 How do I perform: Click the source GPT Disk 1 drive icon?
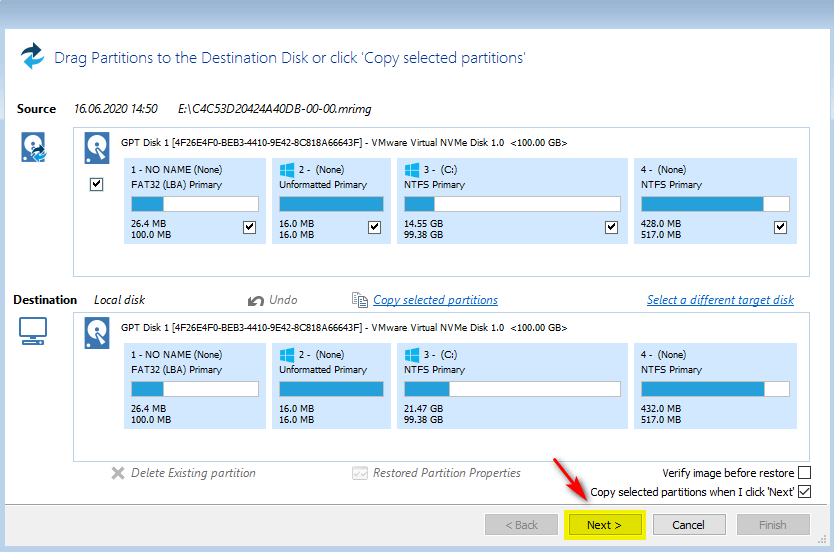pos(97,148)
